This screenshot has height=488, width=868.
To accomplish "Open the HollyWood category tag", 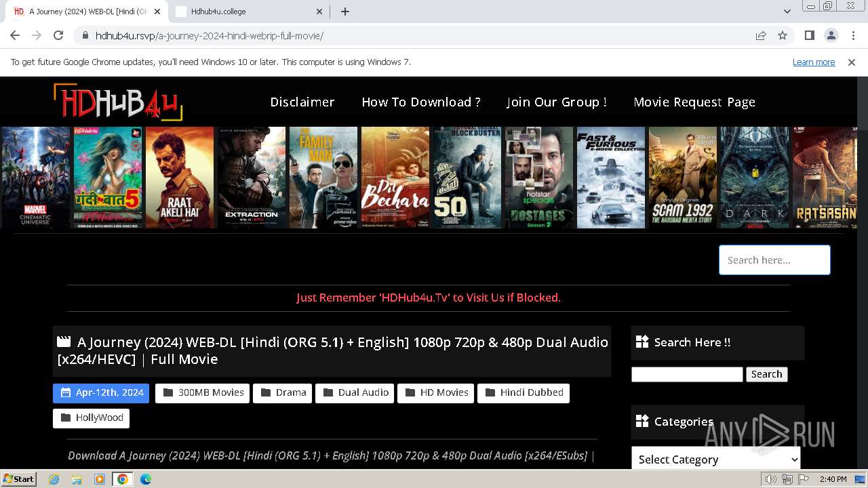I will pos(91,418).
